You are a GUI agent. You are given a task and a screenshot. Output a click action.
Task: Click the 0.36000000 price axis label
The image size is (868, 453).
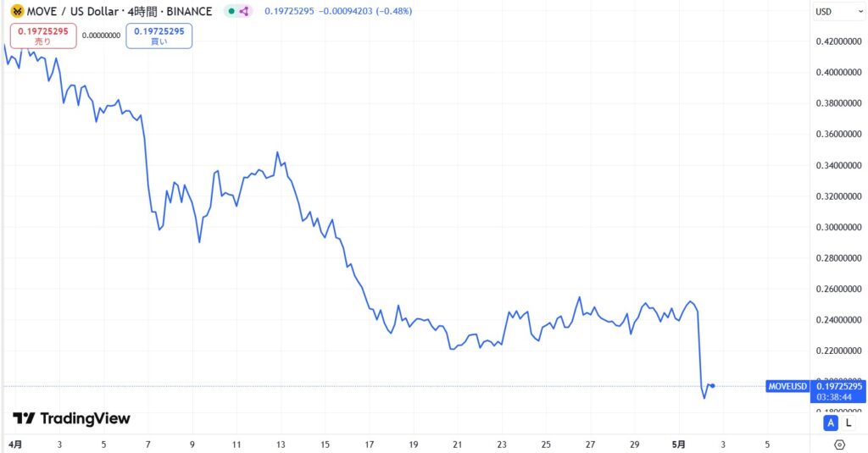[838, 134]
